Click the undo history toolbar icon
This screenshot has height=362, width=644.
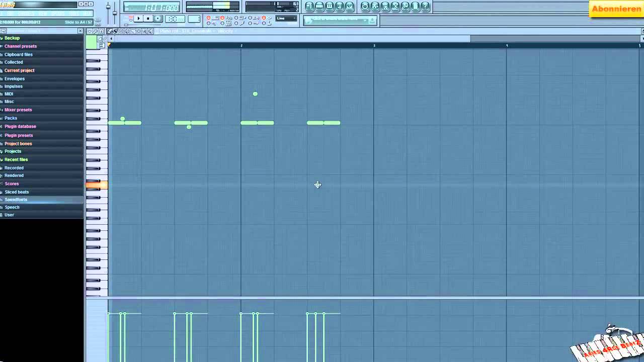[x=365, y=7]
